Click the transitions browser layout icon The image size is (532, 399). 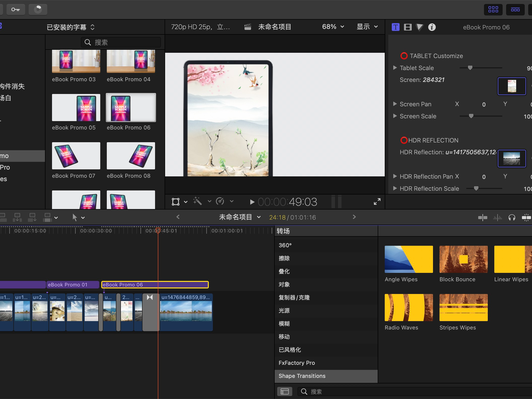285,391
